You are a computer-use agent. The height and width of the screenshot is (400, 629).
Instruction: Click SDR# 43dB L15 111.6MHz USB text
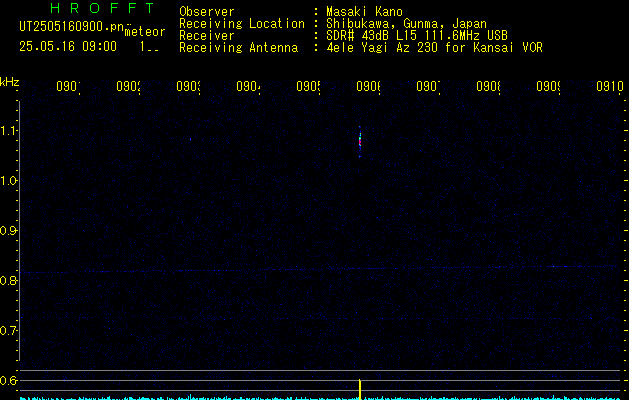coord(417,36)
